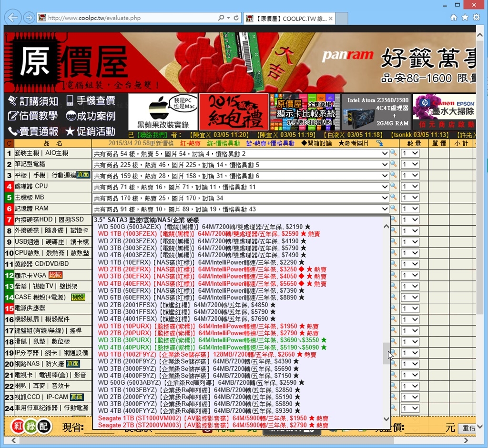Open 估價教學 link

pos(33,116)
